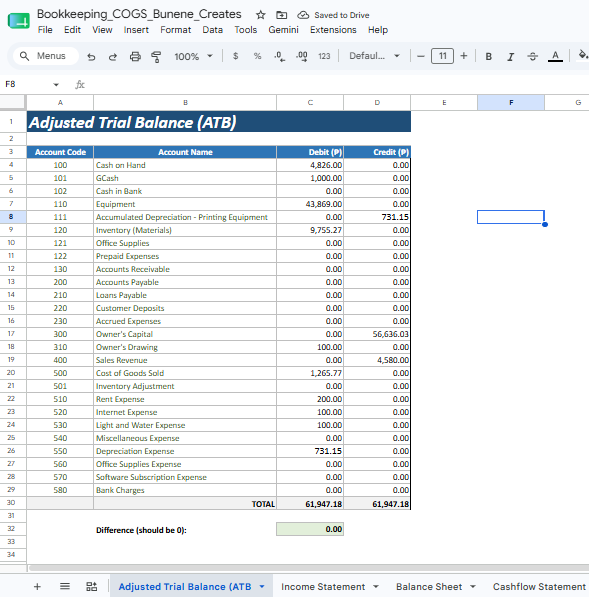Apply percent format
The height and width of the screenshot is (597, 589).
coord(257,56)
